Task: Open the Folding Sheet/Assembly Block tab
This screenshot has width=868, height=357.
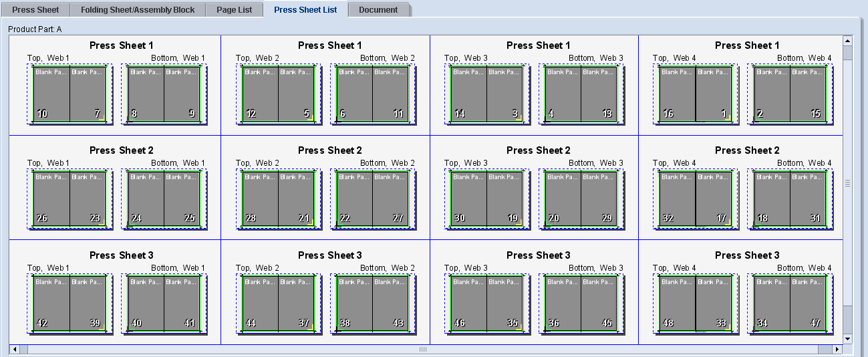Action: pos(138,10)
